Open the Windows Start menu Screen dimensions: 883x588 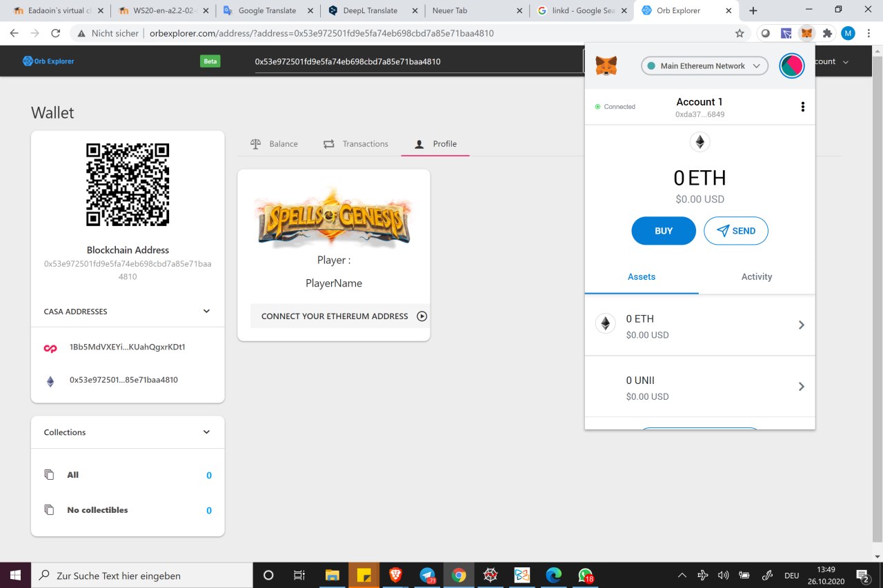[15, 575]
